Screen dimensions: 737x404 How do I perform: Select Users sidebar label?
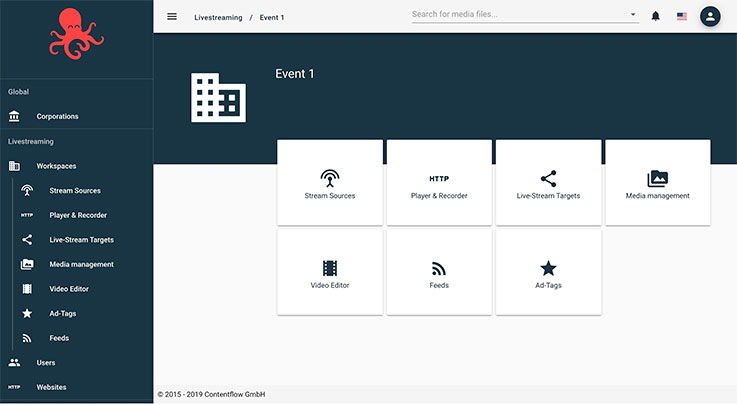[x=46, y=363]
